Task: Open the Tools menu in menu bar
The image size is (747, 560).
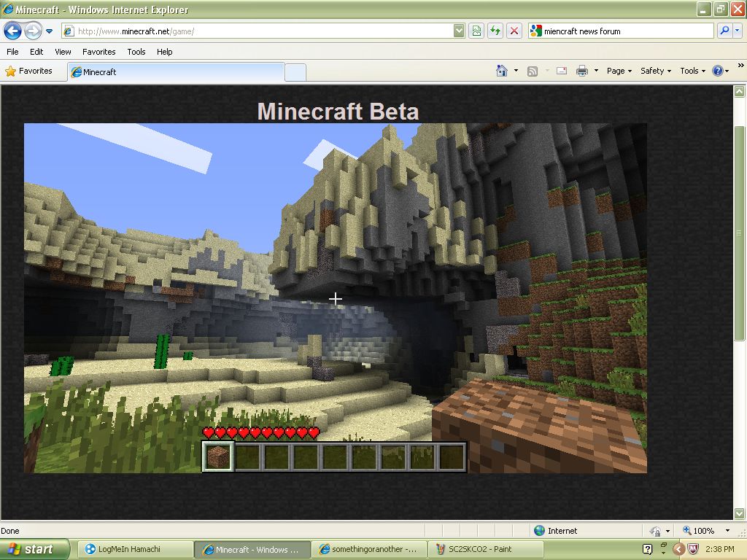Action: [x=136, y=52]
